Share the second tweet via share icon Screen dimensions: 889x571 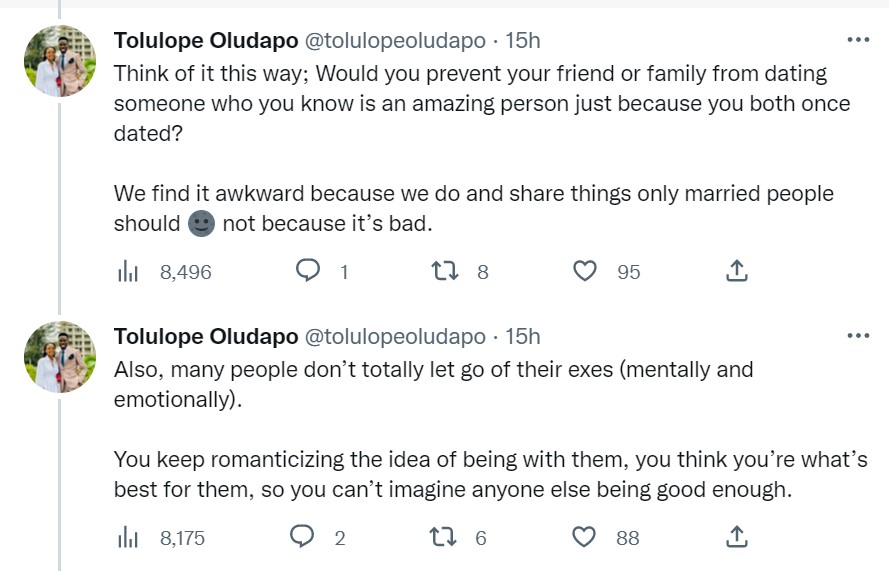[736, 538]
